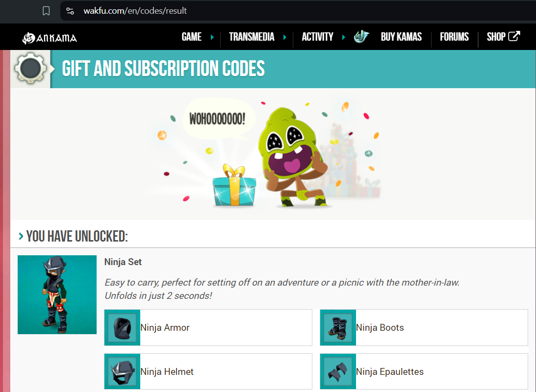Click the Ninja Set character thumbnail
536x392 pixels.
tap(57, 294)
